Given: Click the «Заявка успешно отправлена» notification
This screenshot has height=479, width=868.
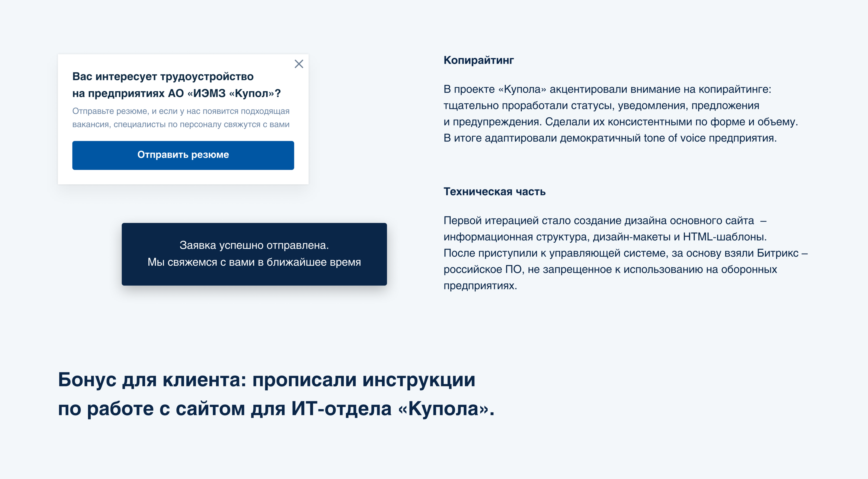Looking at the screenshot, I should [254, 245].
